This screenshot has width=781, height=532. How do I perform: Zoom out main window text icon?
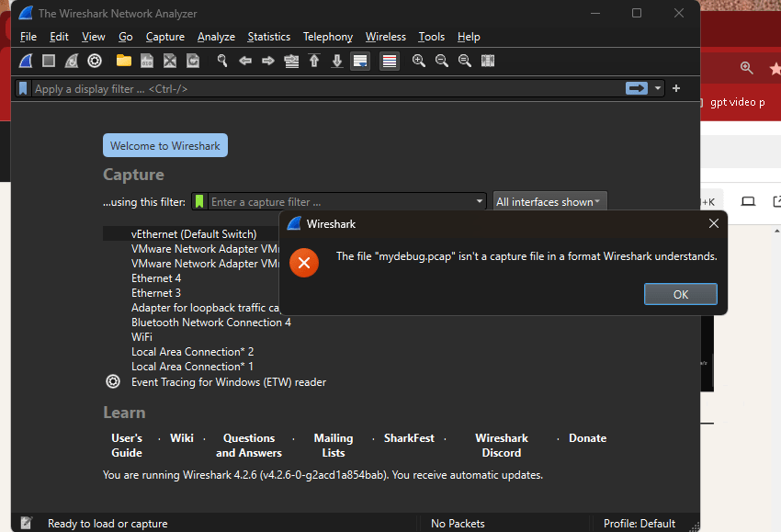[x=442, y=61]
